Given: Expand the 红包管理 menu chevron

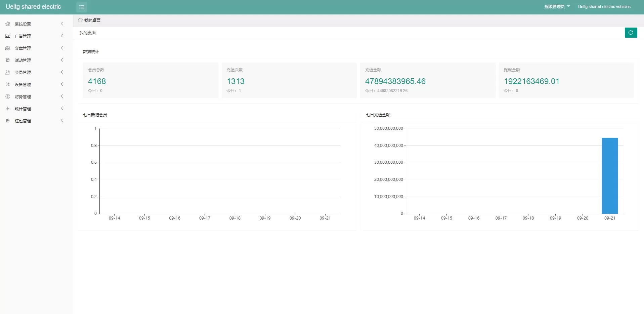Looking at the screenshot, I should click(x=62, y=121).
